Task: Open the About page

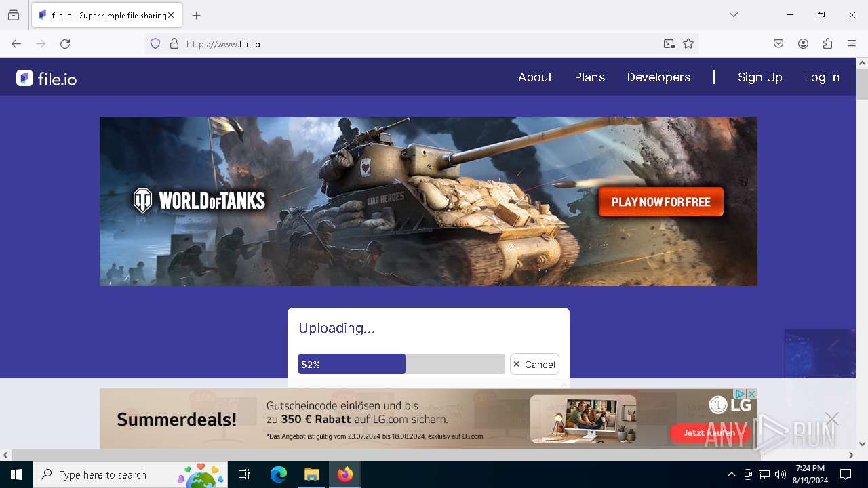Action: pos(535,77)
